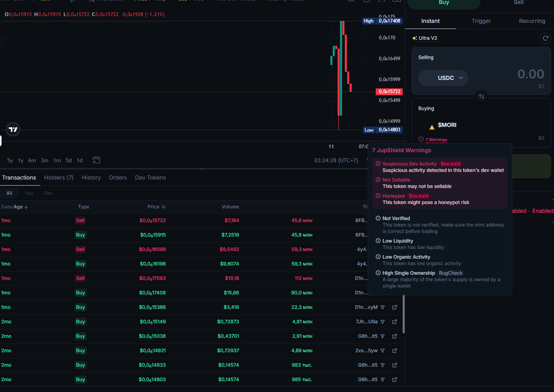The height and width of the screenshot is (392, 554).
Task: Click maker address 7Jh...U9a
Action: (x=367, y=322)
